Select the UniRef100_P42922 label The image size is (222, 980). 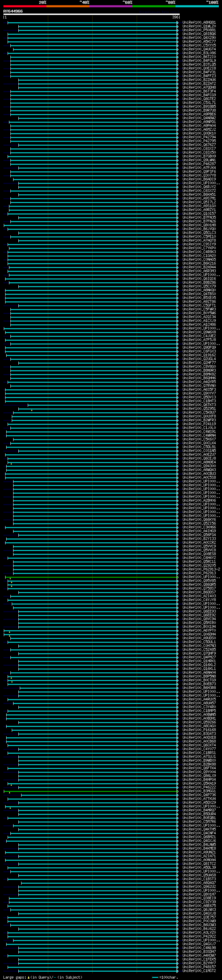199,936
